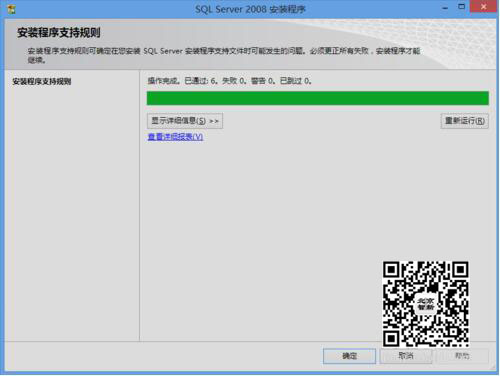Click the QR code image
This screenshot has height=376, width=500.
tap(426, 304)
